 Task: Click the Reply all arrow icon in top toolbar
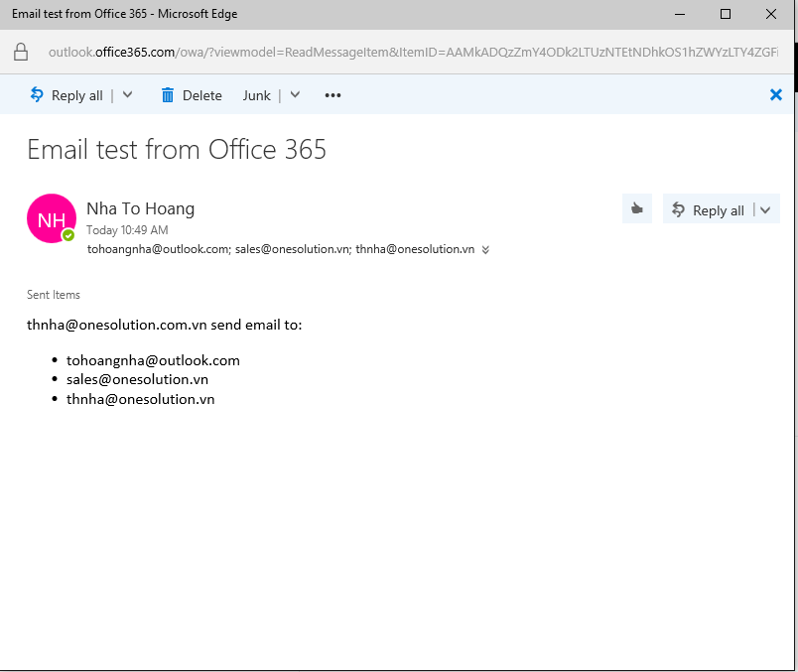pos(37,95)
